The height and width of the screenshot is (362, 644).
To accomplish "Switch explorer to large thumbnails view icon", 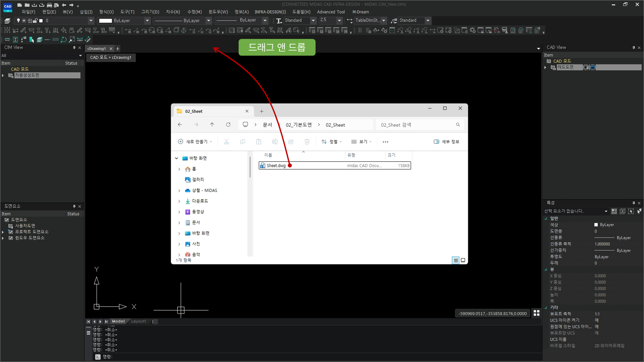I will [x=463, y=260].
